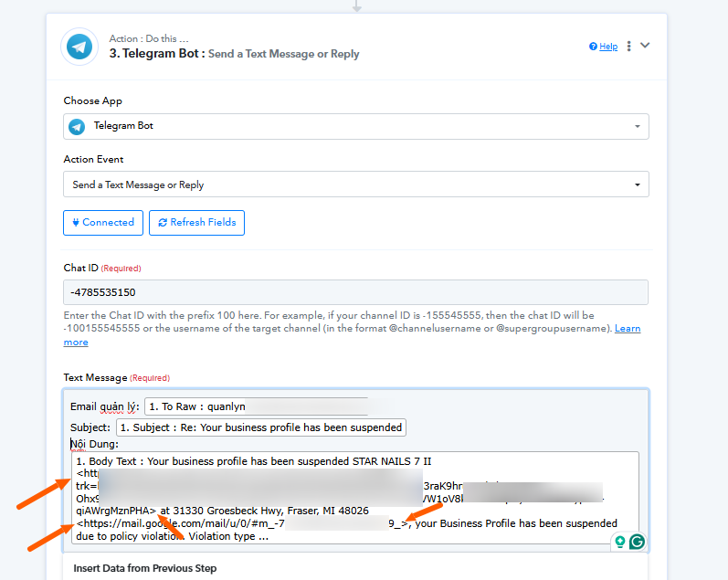Select the '1. Subject' mapped data tag

(260, 427)
